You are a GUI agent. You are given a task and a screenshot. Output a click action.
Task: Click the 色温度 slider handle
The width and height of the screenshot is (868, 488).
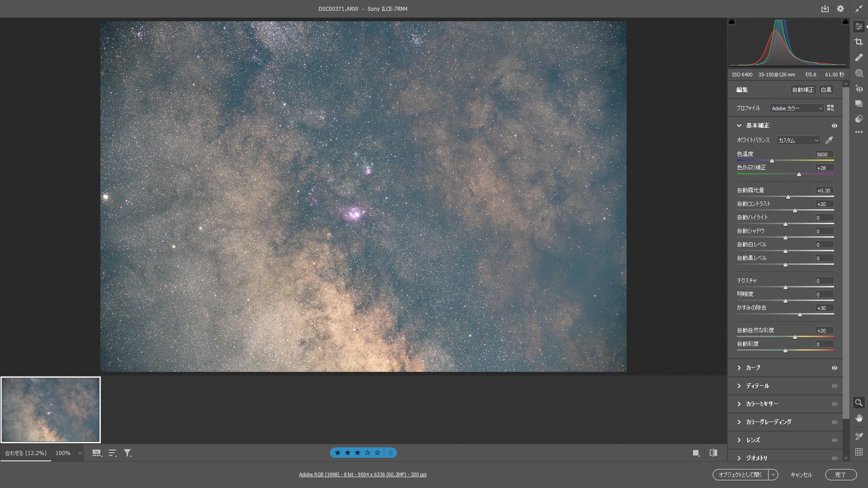(x=772, y=161)
